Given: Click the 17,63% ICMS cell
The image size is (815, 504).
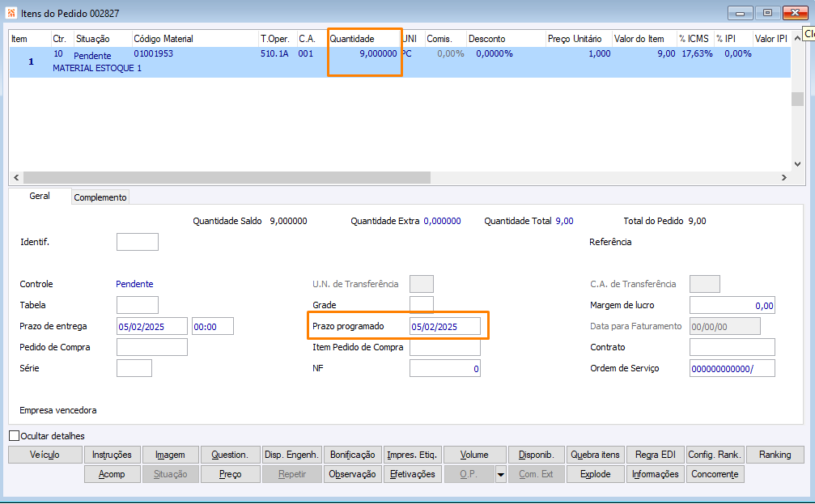Looking at the screenshot, I should click(697, 53).
